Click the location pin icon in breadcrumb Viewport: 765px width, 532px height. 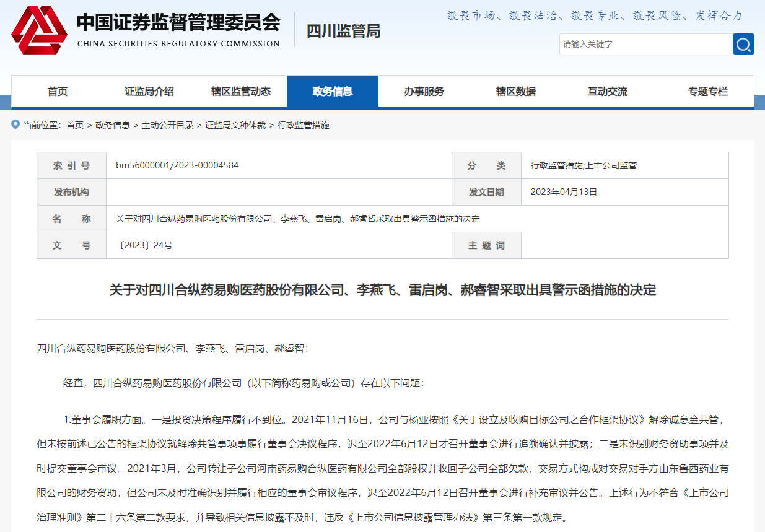click(15, 124)
